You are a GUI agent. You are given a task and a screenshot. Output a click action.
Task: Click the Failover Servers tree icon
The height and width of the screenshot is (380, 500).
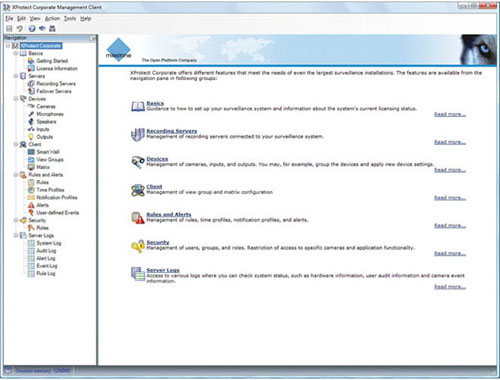tap(31, 91)
